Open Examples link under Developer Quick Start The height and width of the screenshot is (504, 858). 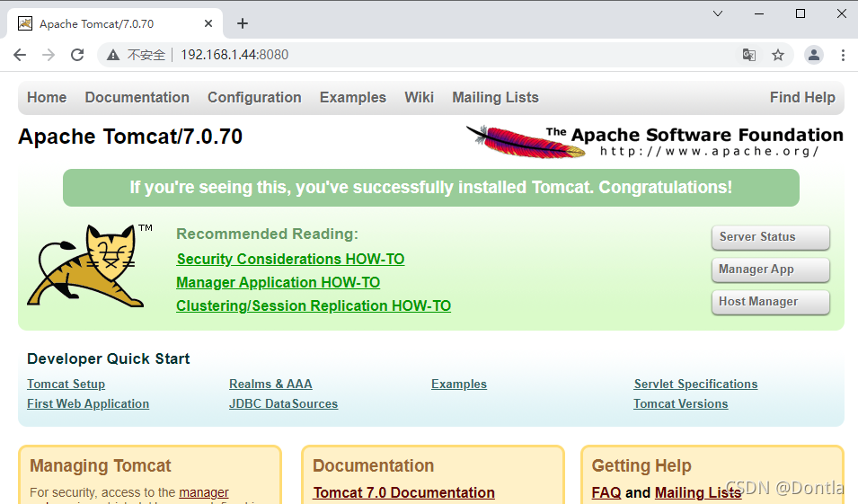(459, 385)
